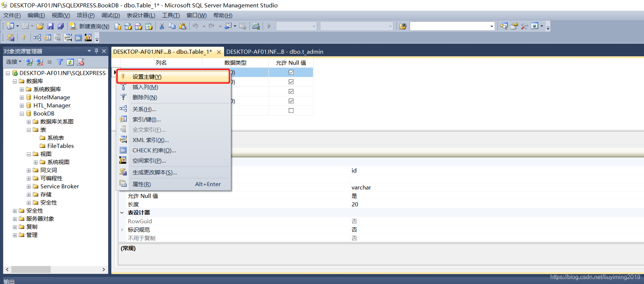Expand the Service Broker folder
Image resolution: width=644 pixels, height=284 pixels.
pyautogui.click(x=29, y=187)
